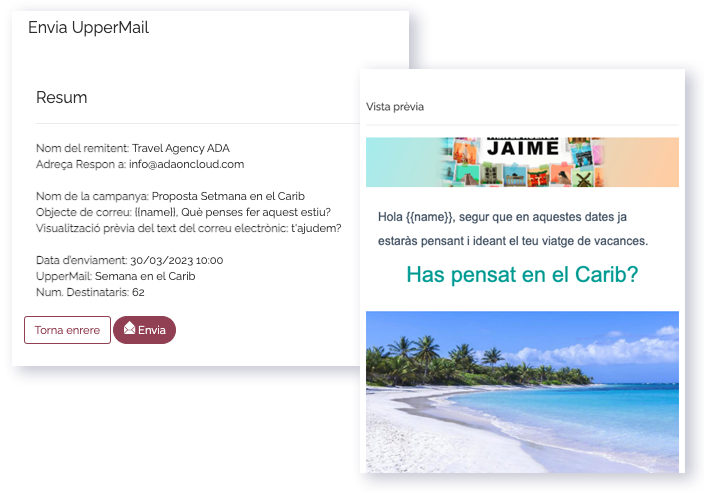Click the 'Has pensat en el Carib?' headline
The width and height of the screenshot is (704, 494).
pos(522,274)
